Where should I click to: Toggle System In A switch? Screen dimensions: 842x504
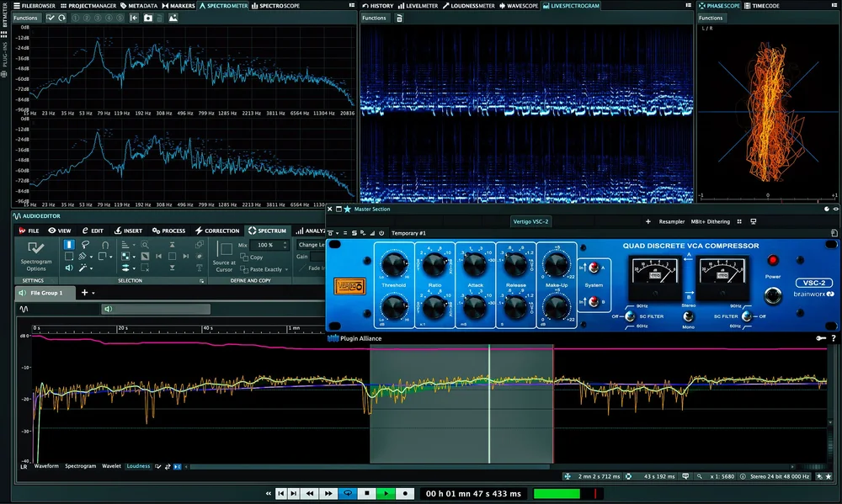point(594,268)
